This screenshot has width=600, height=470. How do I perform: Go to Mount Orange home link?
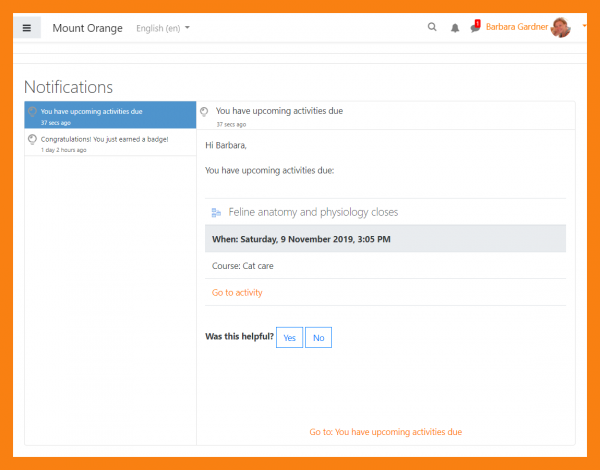click(82, 28)
